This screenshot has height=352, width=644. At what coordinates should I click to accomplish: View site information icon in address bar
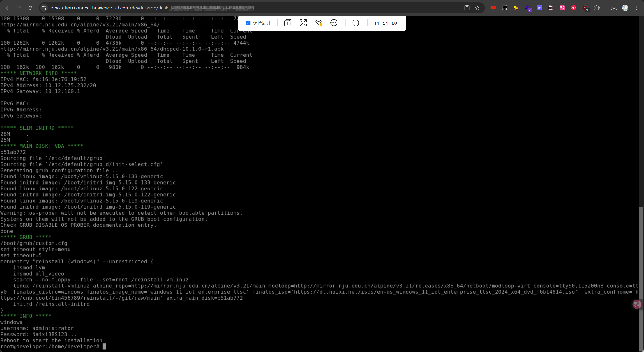(x=44, y=8)
